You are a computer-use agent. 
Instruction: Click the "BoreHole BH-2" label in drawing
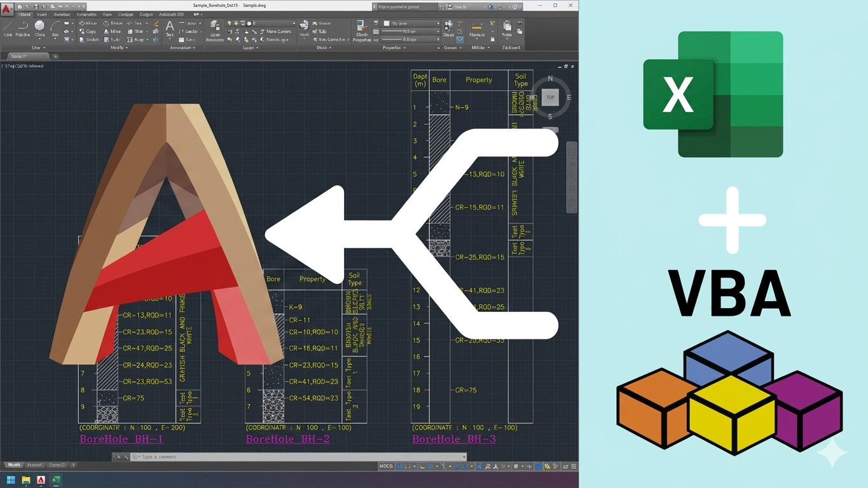288,439
